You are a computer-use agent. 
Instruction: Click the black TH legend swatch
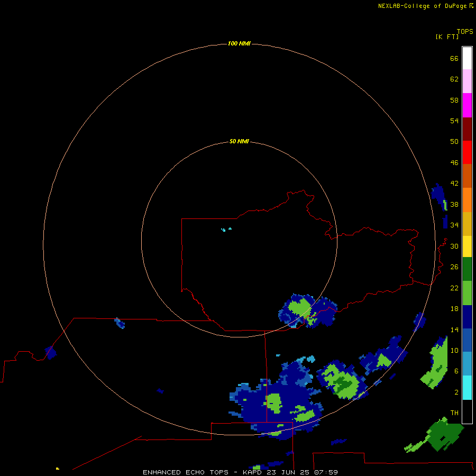pyautogui.click(x=467, y=411)
